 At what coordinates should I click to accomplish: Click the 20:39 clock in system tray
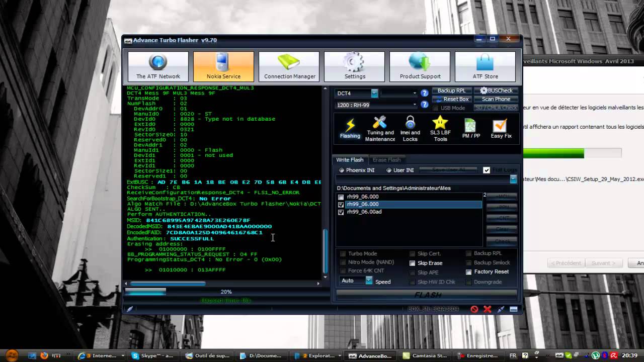point(630,355)
